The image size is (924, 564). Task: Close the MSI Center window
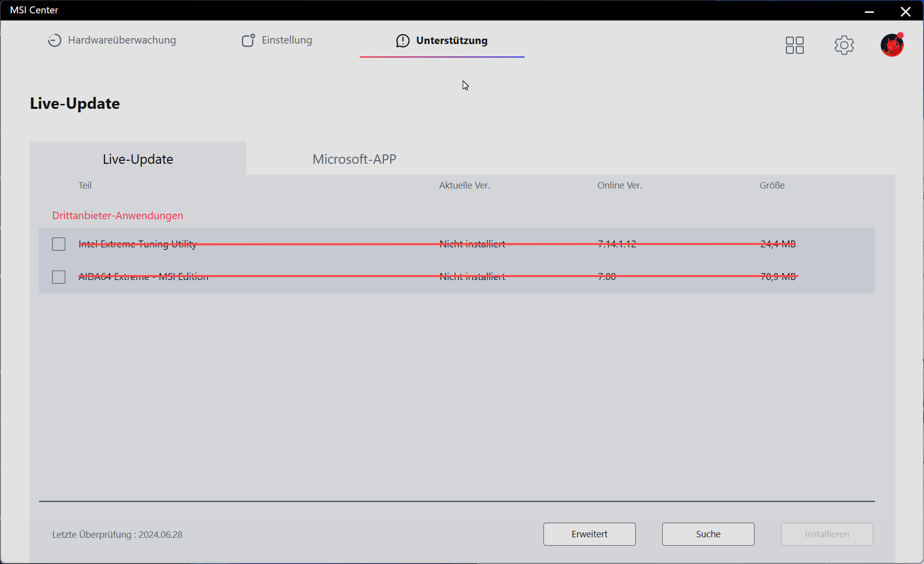906,11
